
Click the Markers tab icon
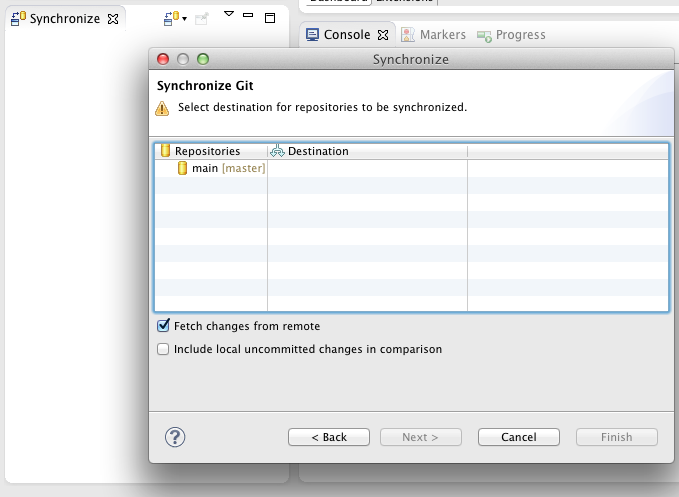[407, 35]
